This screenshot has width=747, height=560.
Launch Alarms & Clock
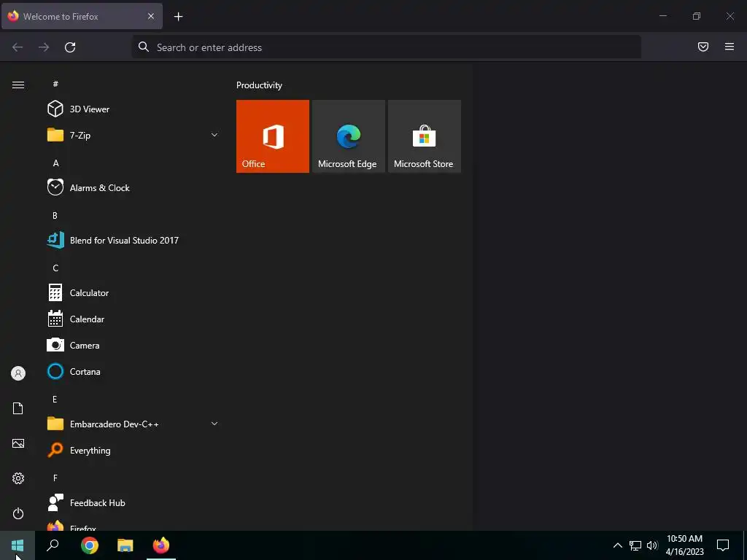click(133, 187)
